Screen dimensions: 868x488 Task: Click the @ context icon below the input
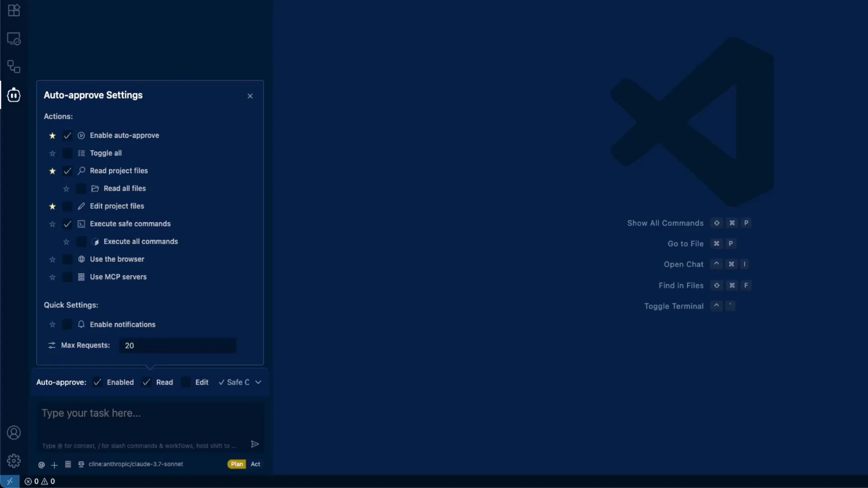click(x=41, y=464)
